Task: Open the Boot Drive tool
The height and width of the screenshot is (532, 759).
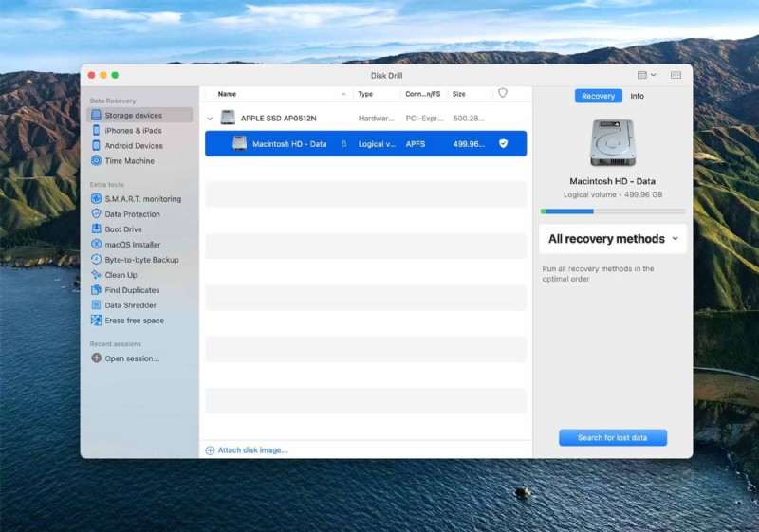Action: pyautogui.click(x=123, y=229)
